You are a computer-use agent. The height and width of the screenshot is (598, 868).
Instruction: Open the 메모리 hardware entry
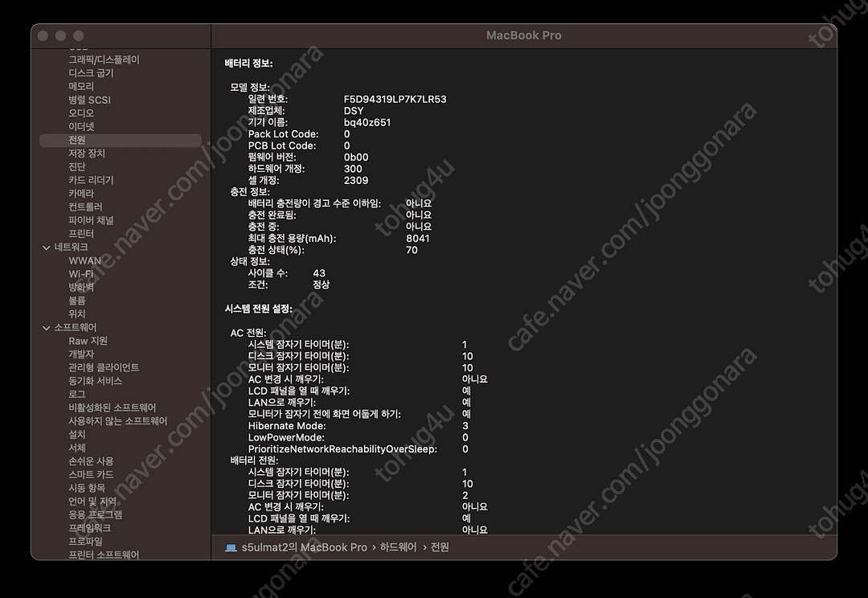81,86
